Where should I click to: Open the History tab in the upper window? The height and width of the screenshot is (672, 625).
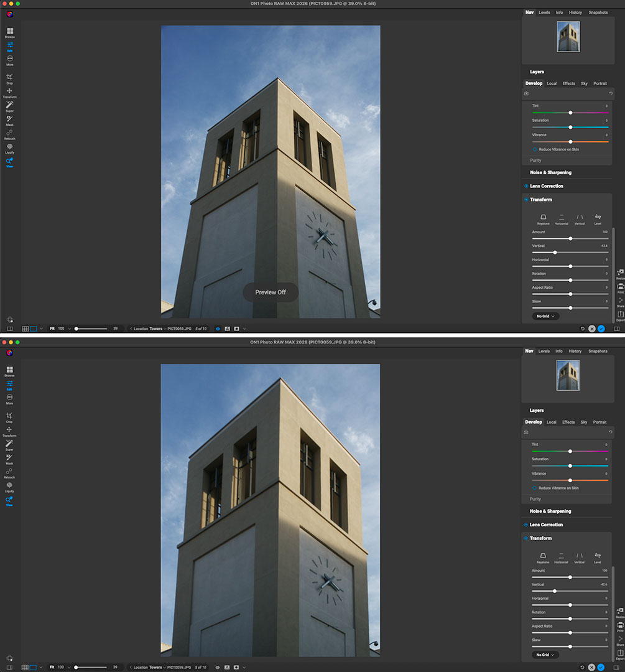[x=575, y=12]
